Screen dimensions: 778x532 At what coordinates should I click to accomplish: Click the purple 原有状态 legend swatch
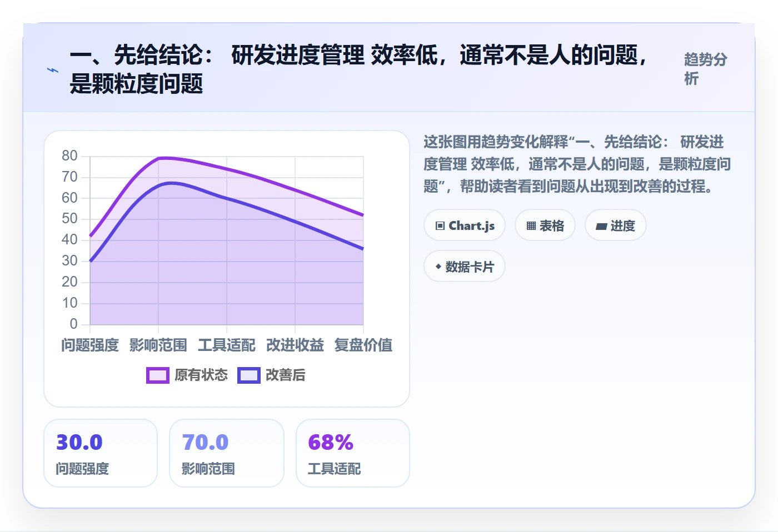pos(158,375)
